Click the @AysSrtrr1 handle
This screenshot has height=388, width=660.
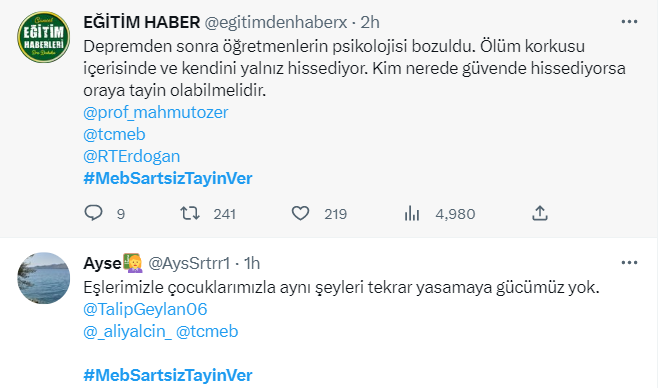point(189,263)
